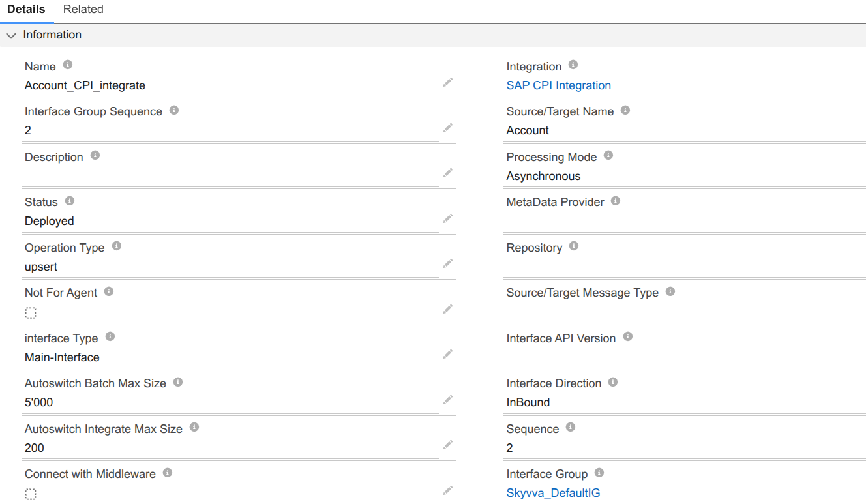Collapse the Information section
The width and height of the screenshot is (866, 504).
point(11,35)
